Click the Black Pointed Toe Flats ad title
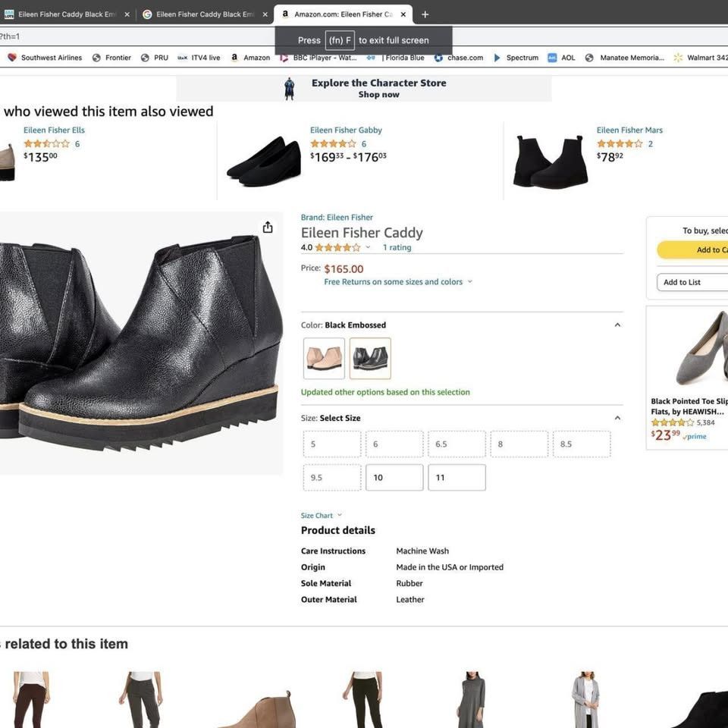Image resolution: width=728 pixels, height=728 pixels. coord(689,406)
